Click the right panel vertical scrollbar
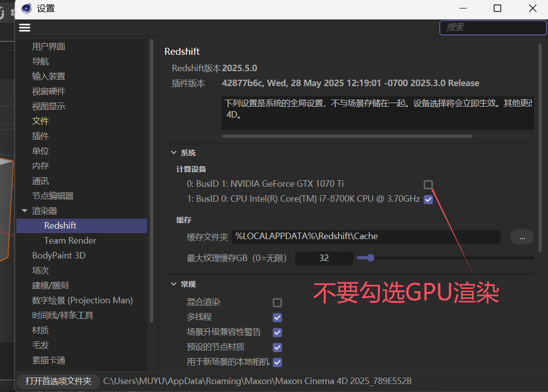548x392 pixels. tap(540, 147)
